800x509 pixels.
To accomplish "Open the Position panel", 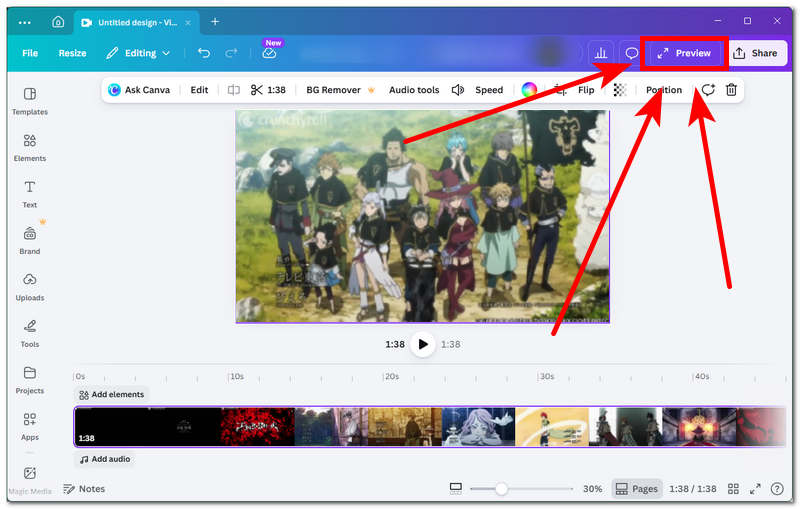I will (x=663, y=90).
